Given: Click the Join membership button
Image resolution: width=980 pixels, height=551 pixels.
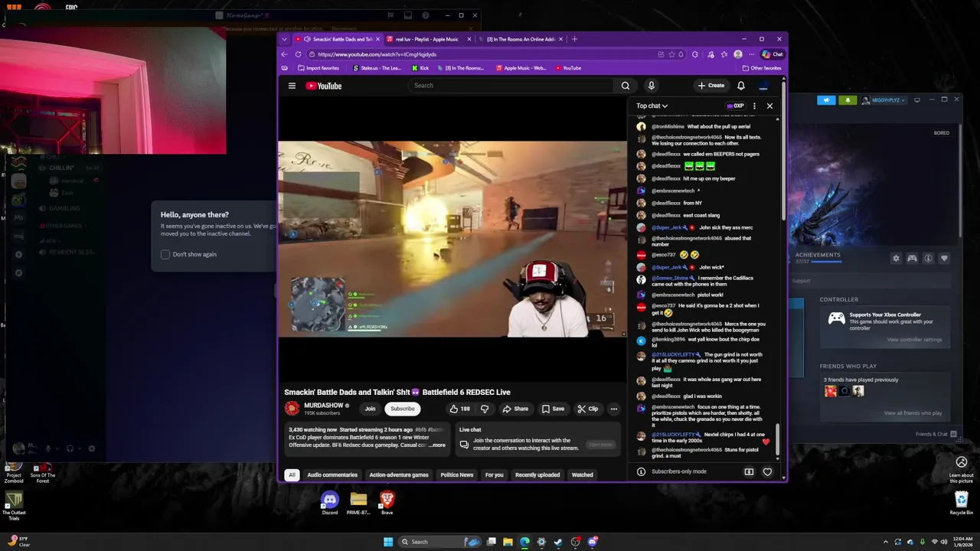Looking at the screenshot, I should pos(370,409).
